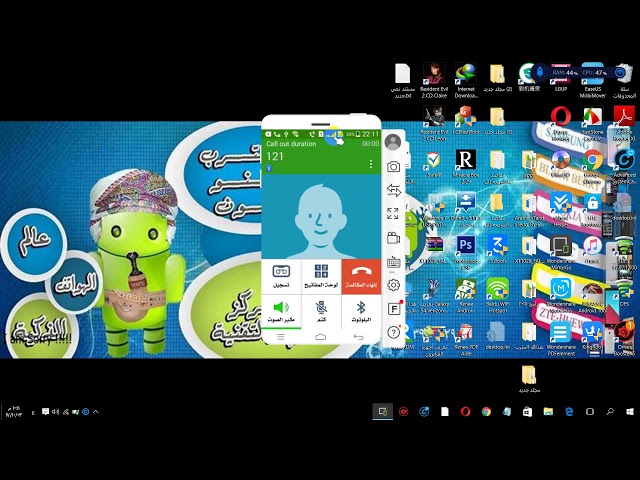Open Chrome from the taskbar
The image size is (640, 480).
[x=486, y=411]
